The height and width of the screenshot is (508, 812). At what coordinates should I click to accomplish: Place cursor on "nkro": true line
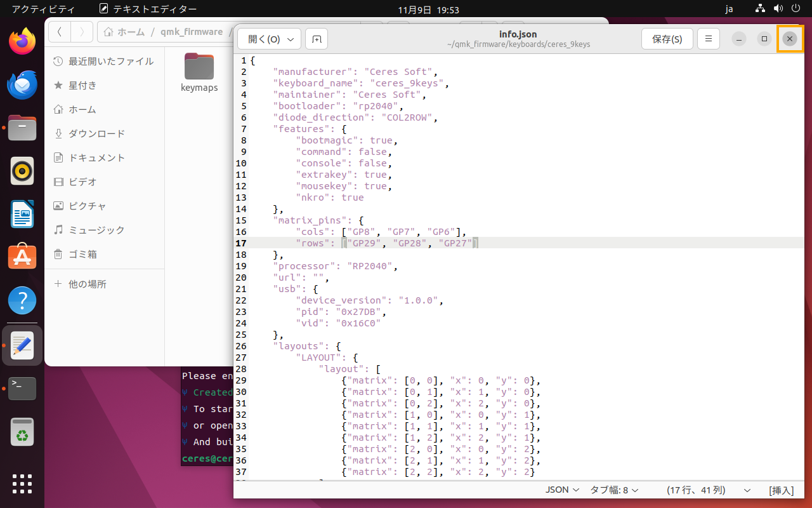[330, 197]
